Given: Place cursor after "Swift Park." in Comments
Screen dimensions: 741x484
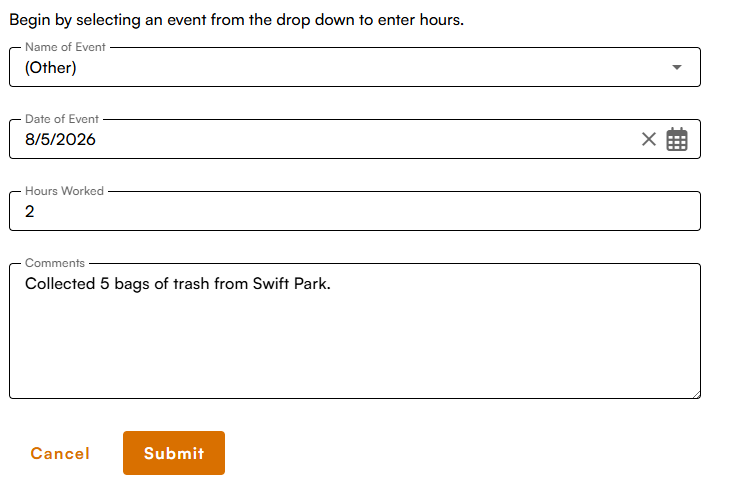Looking at the screenshot, I should coord(332,284).
